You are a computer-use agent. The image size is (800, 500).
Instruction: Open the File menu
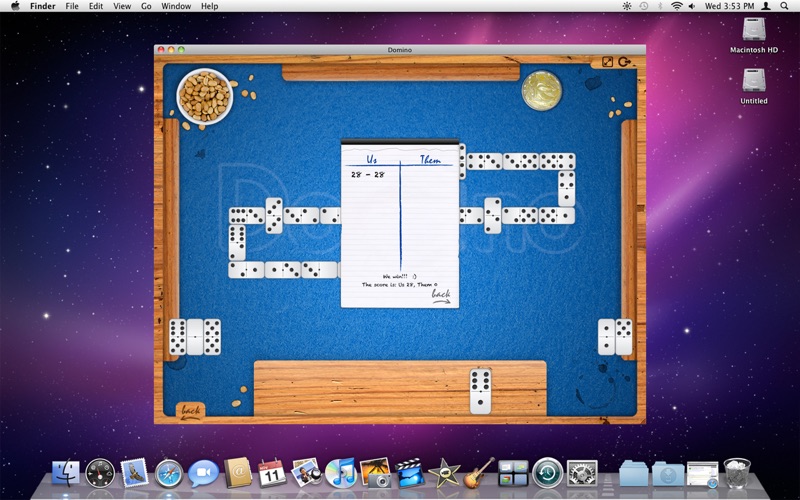coord(72,6)
